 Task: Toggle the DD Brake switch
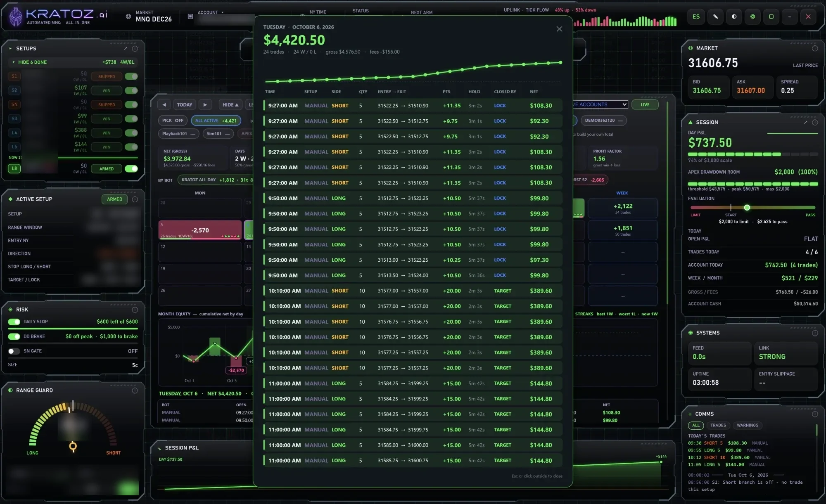click(14, 336)
